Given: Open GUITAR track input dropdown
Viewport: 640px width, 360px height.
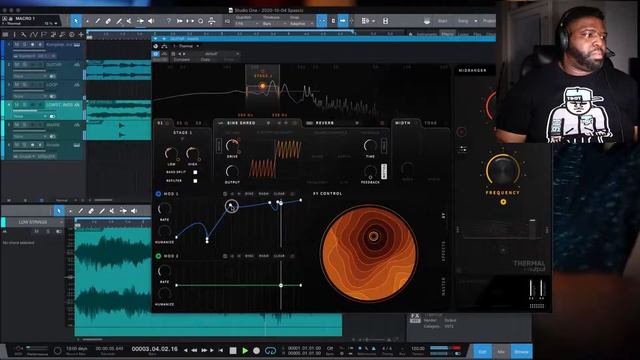Looking at the screenshot, I should 30,76.
